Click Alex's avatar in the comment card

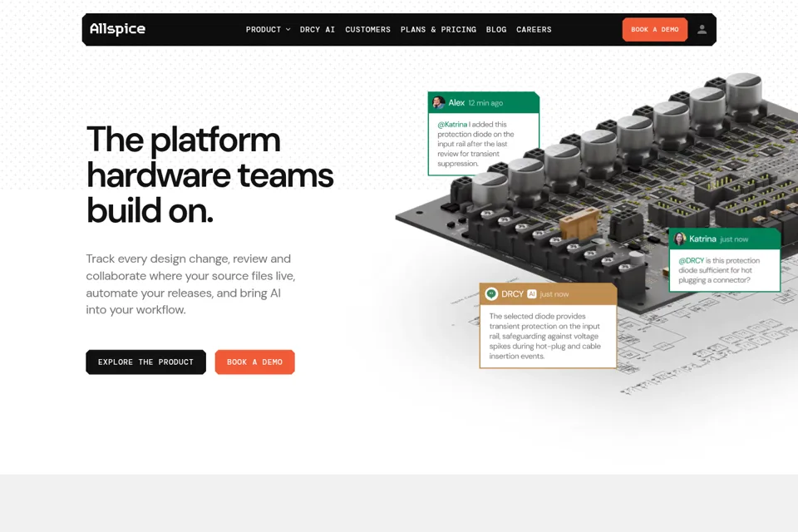(438, 103)
